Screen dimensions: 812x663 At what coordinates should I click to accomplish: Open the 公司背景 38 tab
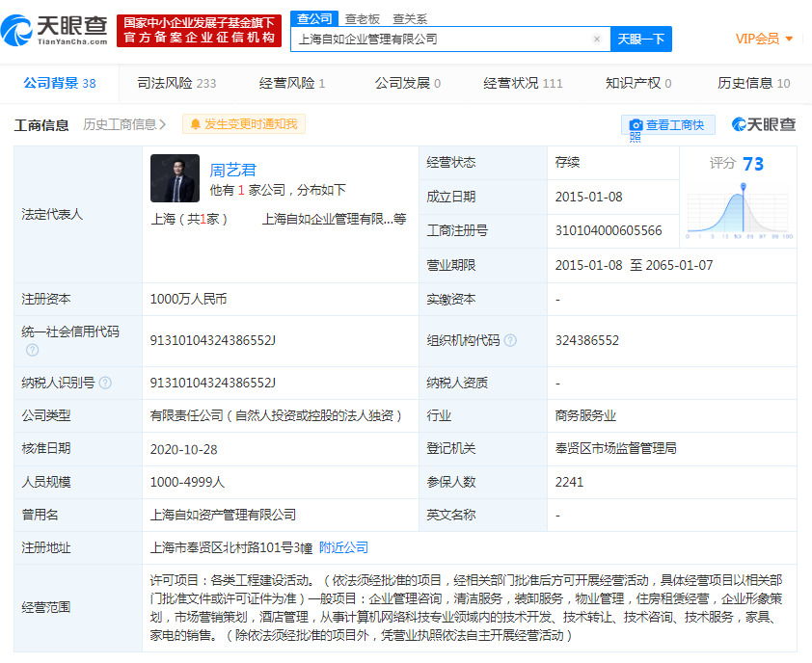[x=60, y=83]
